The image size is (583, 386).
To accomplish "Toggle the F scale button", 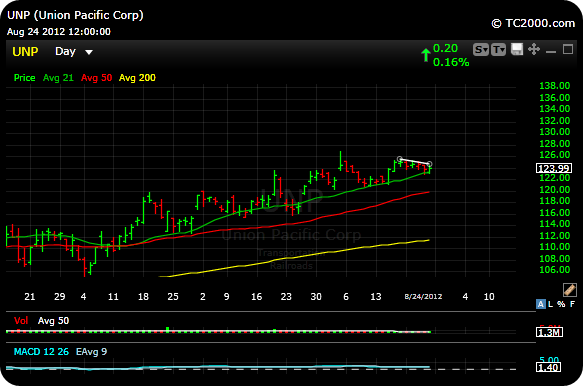I will tap(572, 304).
